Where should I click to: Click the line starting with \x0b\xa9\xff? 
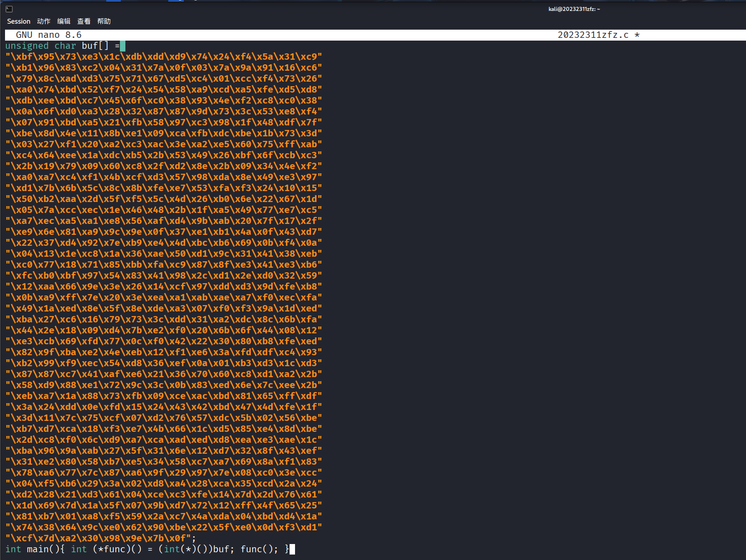(164, 298)
